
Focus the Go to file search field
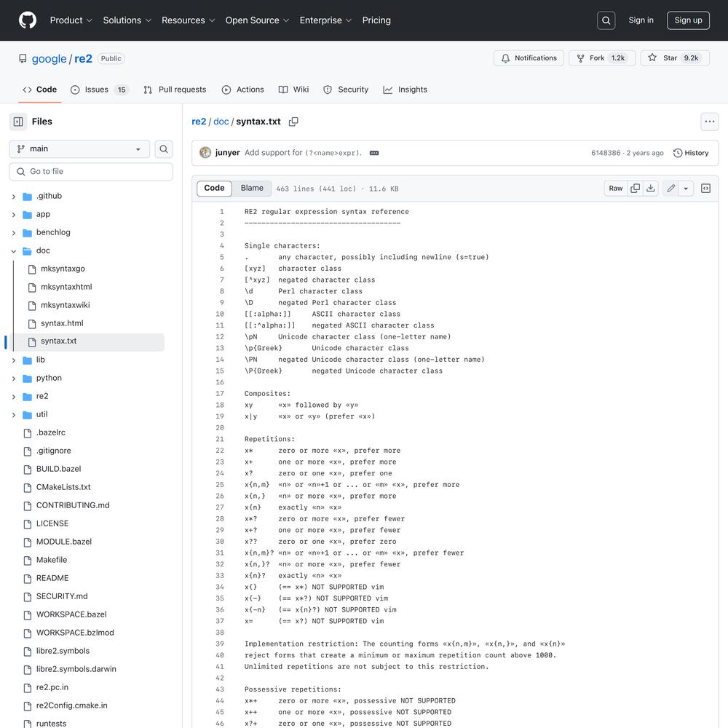[x=91, y=172]
